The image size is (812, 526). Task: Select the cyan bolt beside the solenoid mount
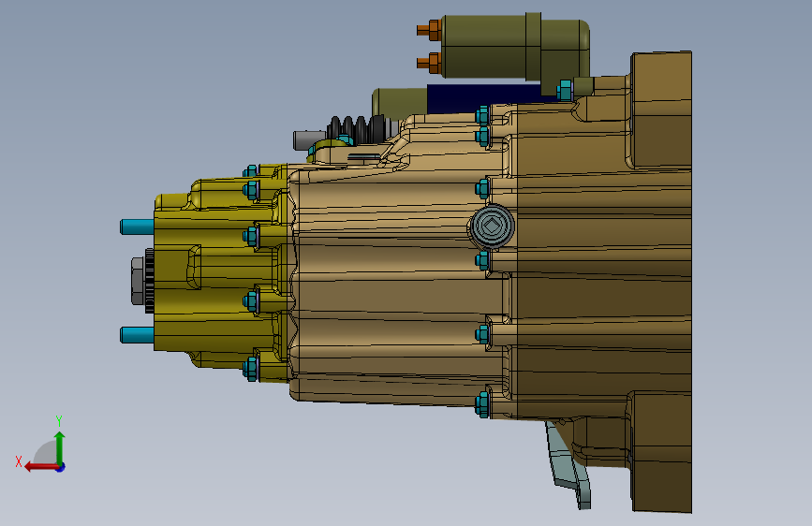pos(565,90)
